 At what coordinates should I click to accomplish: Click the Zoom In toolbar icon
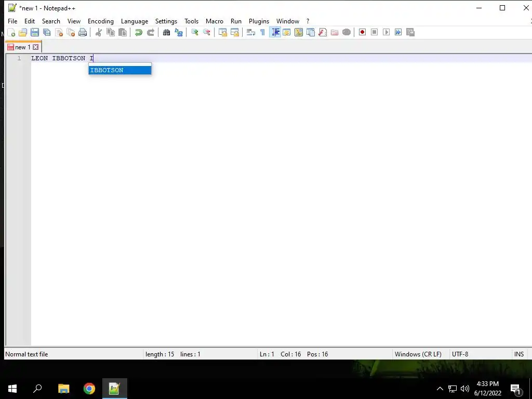(x=195, y=33)
